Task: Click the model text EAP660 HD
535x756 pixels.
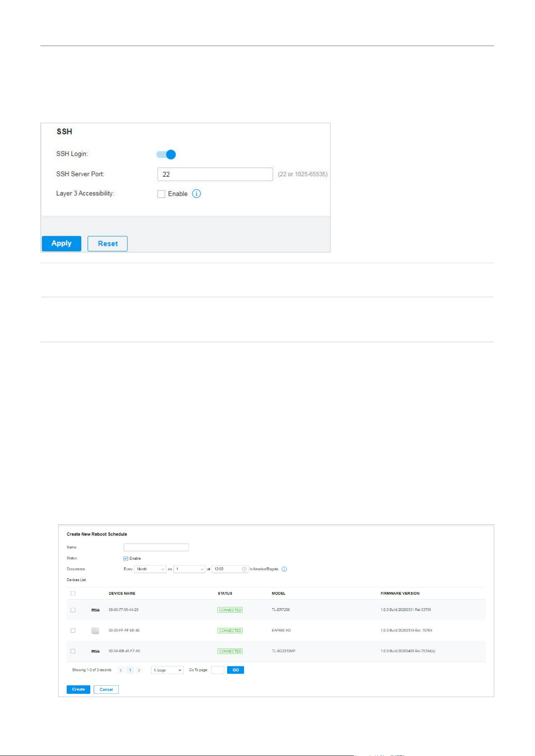Action: point(281,630)
